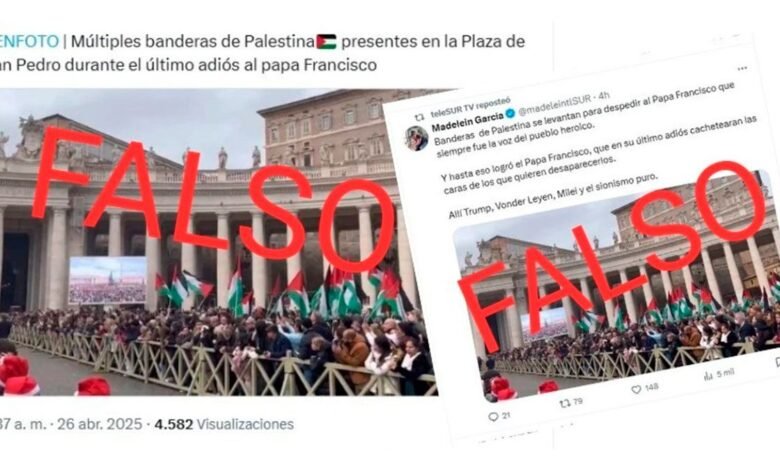The image size is (780, 470).
Task: Open Madelein Garcia's profile avatar
Action: [x=416, y=138]
